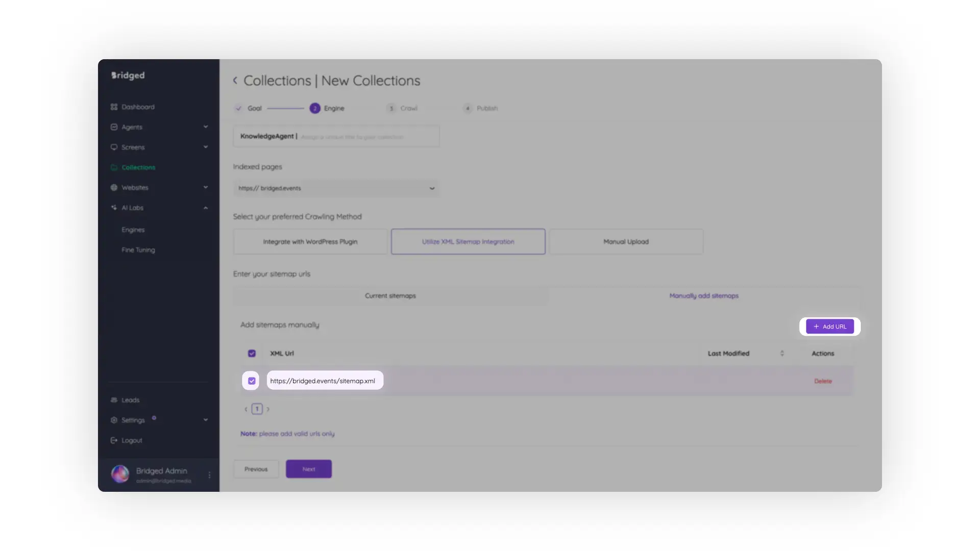Open Leads via its sidebar icon
Screen dimensions: 980x551
(x=114, y=400)
